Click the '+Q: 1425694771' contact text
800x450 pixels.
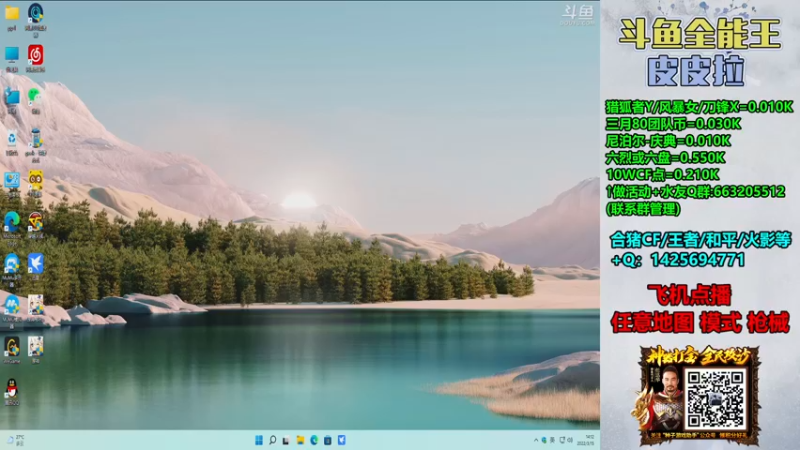pyautogui.click(x=678, y=260)
